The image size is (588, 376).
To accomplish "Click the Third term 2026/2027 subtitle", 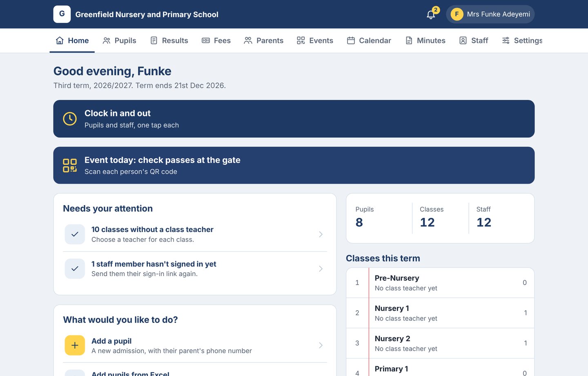I will [x=140, y=85].
